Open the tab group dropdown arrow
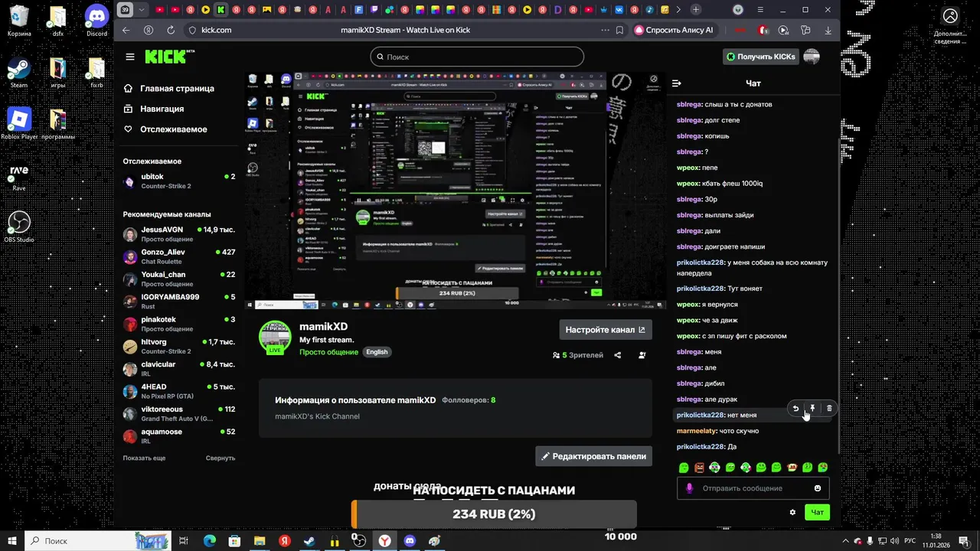This screenshot has width=980, height=551. [142, 9]
